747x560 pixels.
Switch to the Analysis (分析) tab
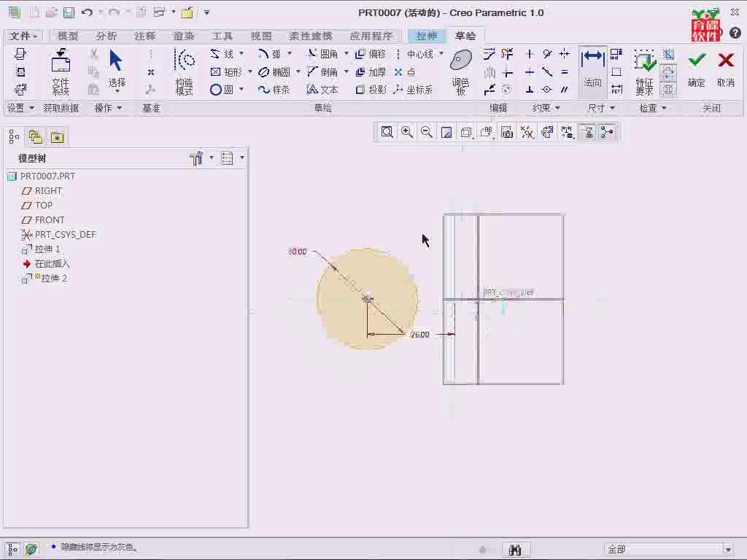tap(106, 36)
